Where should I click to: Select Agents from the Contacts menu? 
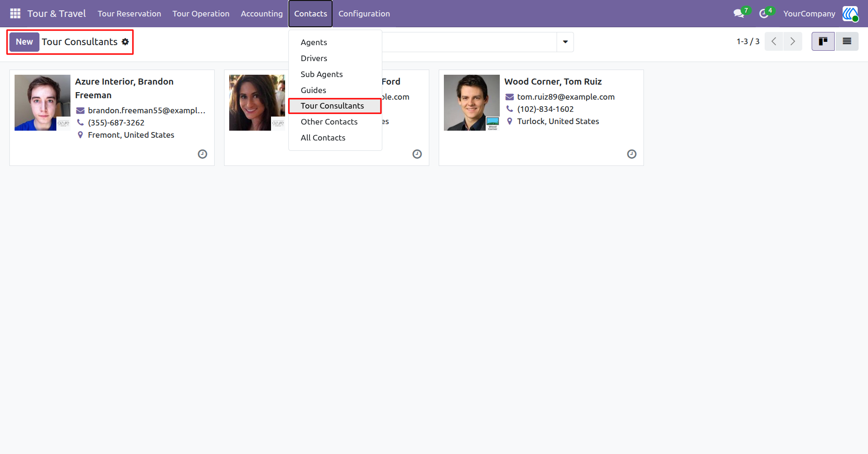(335, 42)
